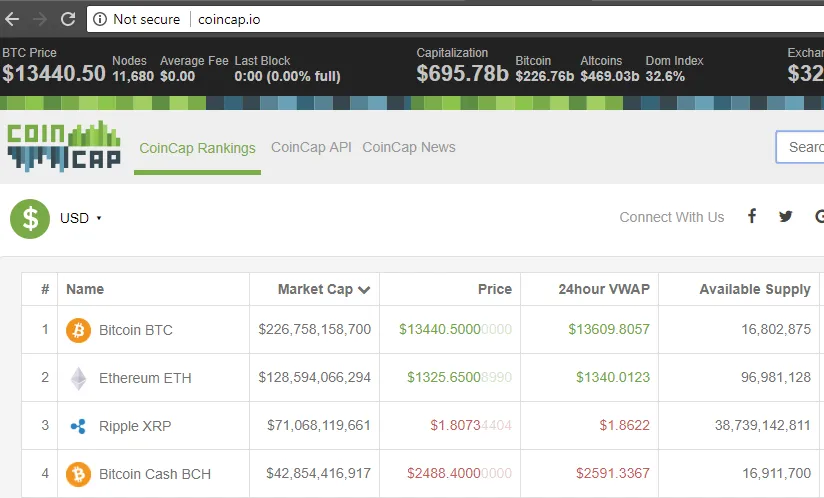Reload the page with the refresh icon
The height and width of the screenshot is (498, 824).
[68, 19]
